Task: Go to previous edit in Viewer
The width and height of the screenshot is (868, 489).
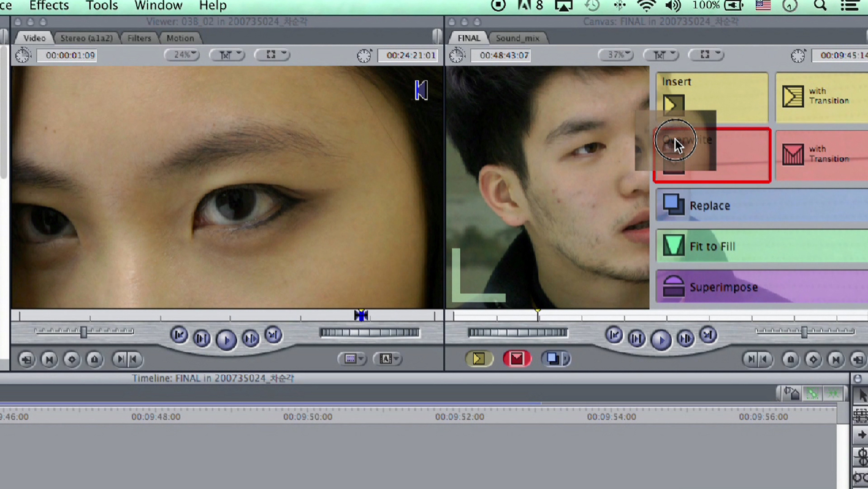Action: coord(179,335)
